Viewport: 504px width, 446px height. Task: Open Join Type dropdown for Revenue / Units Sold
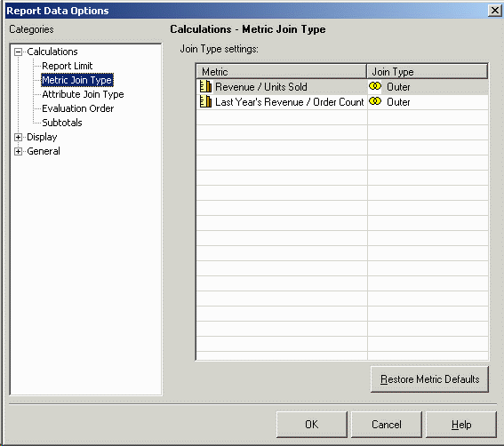tap(428, 87)
